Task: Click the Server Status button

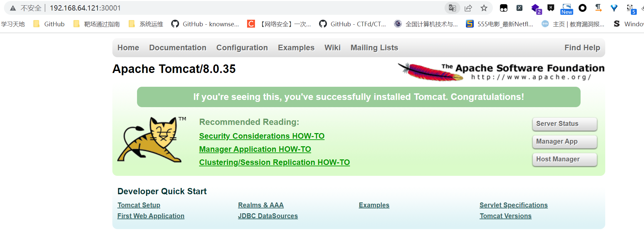Action: tap(564, 124)
